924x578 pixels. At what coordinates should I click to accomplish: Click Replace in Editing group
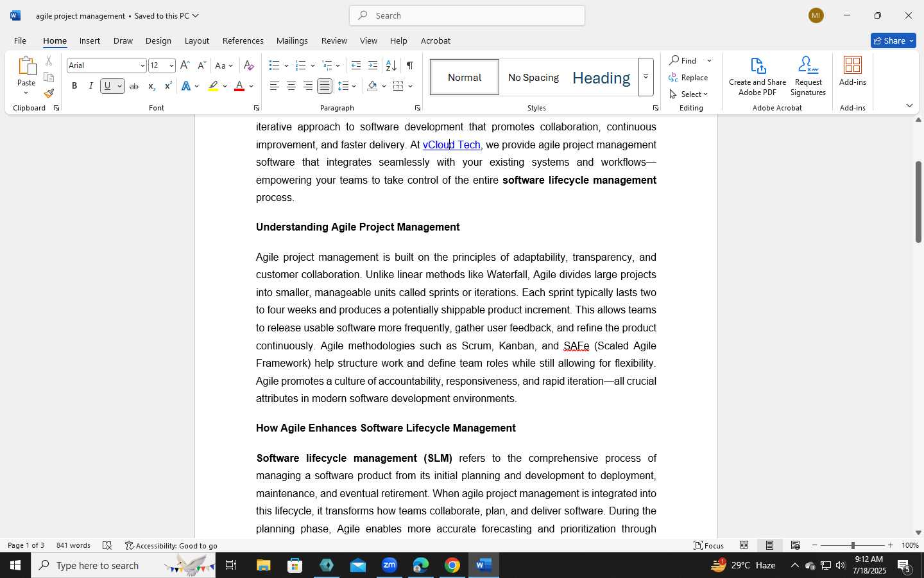(689, 77)
